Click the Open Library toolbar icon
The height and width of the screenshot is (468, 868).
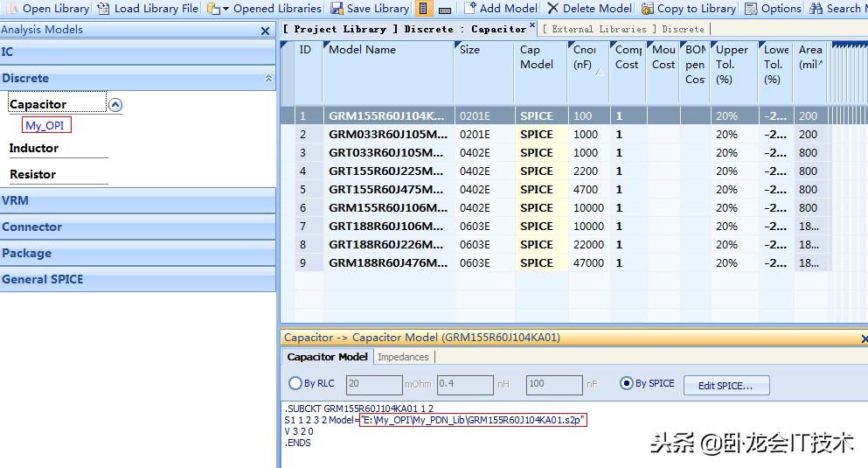click(x=11, y=9)
